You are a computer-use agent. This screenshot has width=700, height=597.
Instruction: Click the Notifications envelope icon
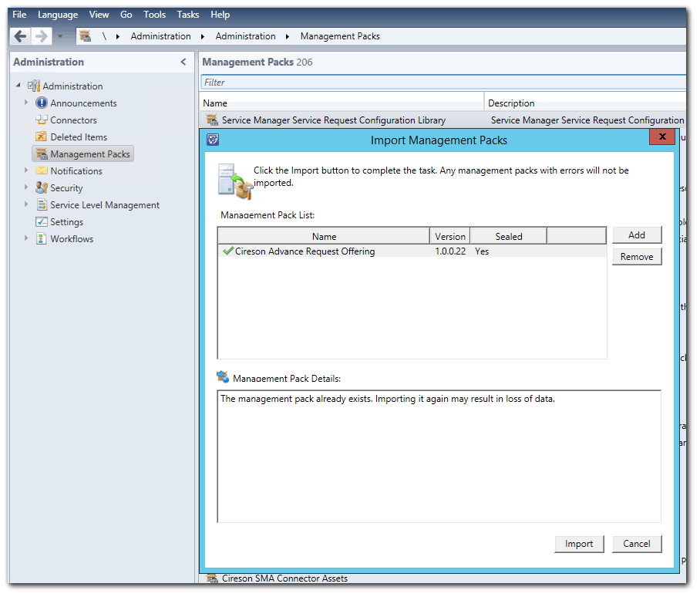pyautogui.click(x=42, y=170)
